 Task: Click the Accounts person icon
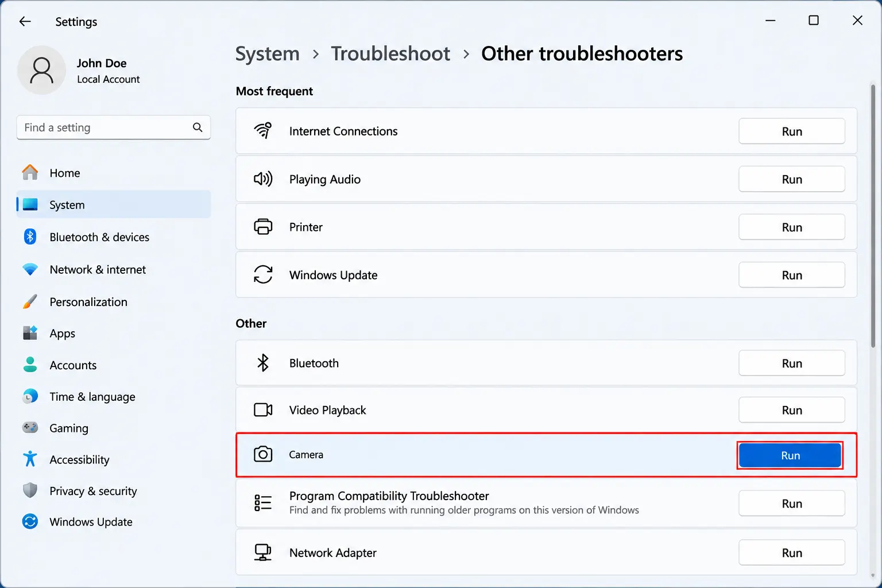coord(30,365)
